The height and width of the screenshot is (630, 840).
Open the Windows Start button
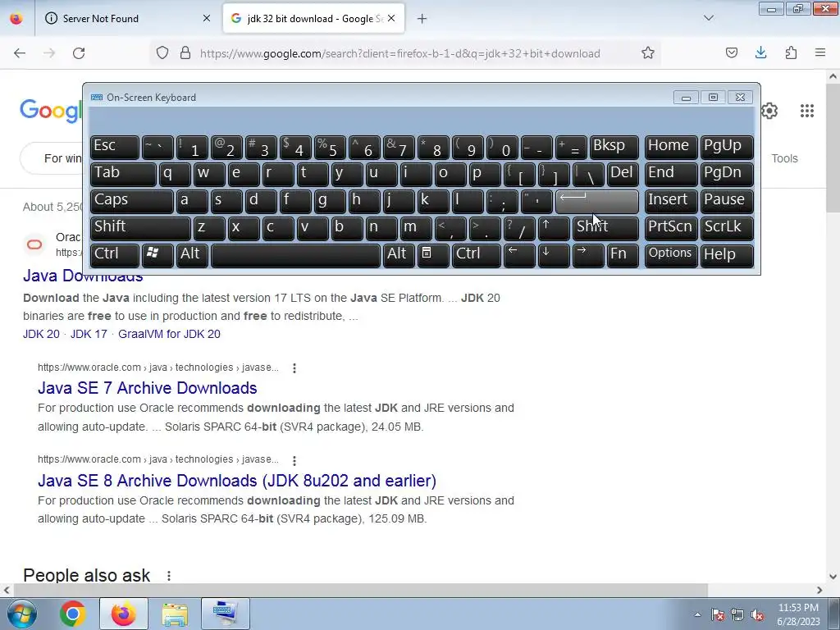[21, 614]
